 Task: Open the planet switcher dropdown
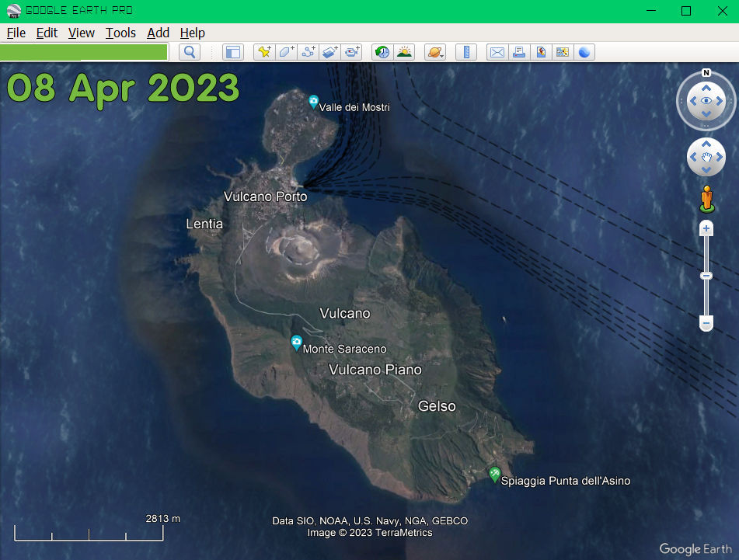[x=434, y=52]
